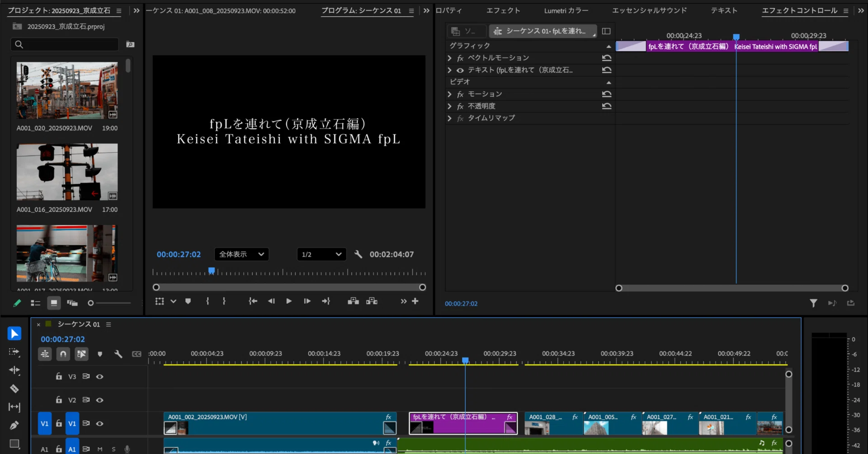This screenshot has width=868, height=454.
Task: Open the エフェクト tab
Action: 503,10
